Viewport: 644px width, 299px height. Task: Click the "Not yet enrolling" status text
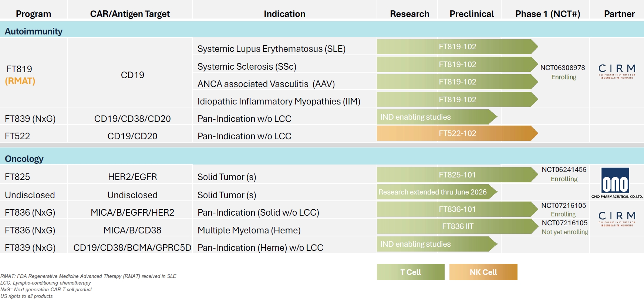(565, 232)
